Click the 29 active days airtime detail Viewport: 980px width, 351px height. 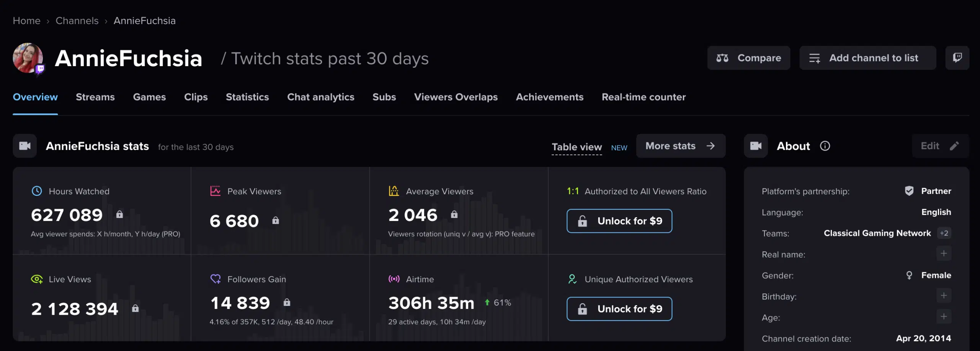pos(437,322)
